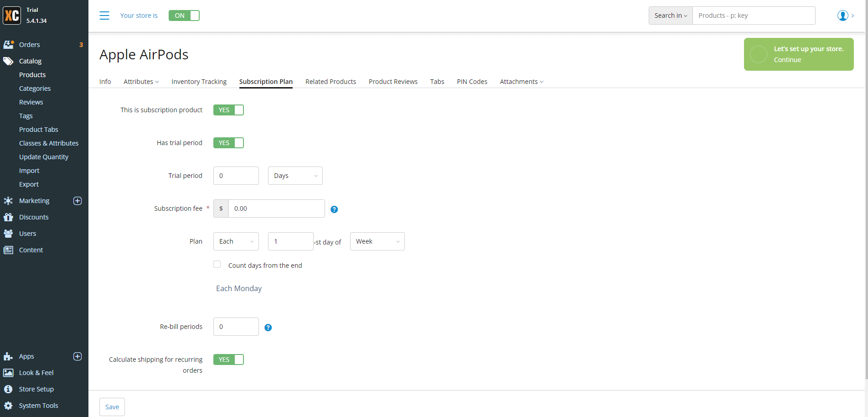Switch to the Inventory Tracking tab
This screenshot has height=417, width=868.
pos(199,82)
